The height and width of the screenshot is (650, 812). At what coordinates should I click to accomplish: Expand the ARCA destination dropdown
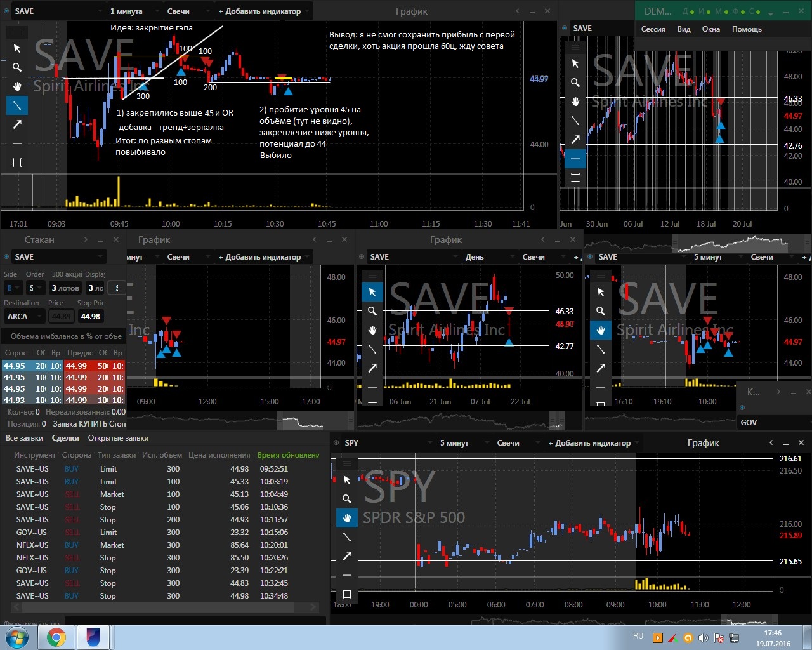pyautogui.click(x=24, y=316)
